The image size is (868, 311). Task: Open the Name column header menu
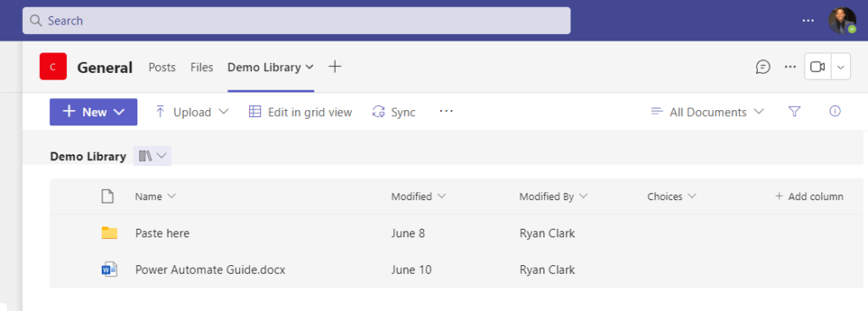(156, 197)
